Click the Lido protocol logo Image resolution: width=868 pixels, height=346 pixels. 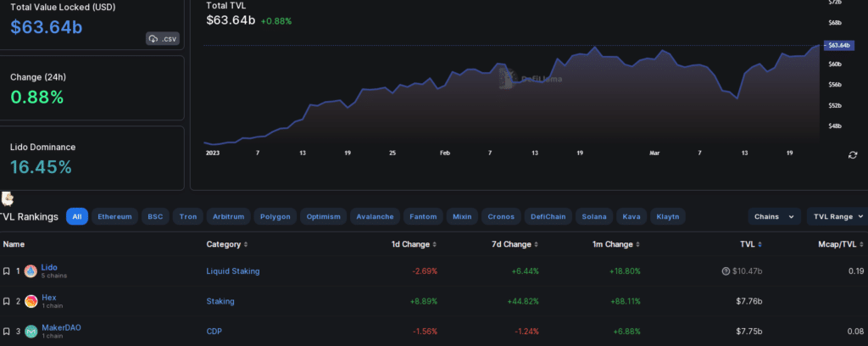pyautogui.click(x=31, y=271)
